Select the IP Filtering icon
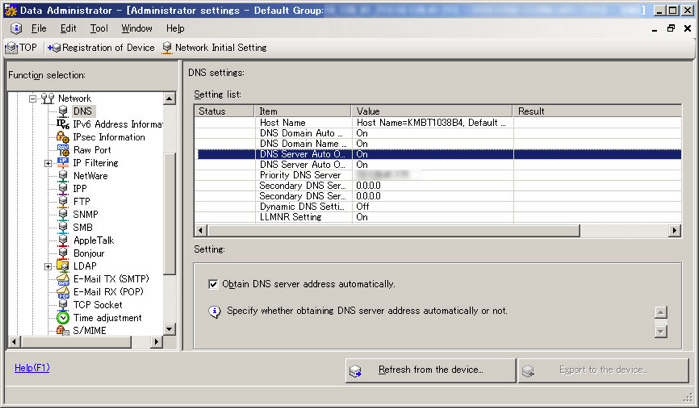The width and height of the screenshot is (699, 408). (63, 163)
